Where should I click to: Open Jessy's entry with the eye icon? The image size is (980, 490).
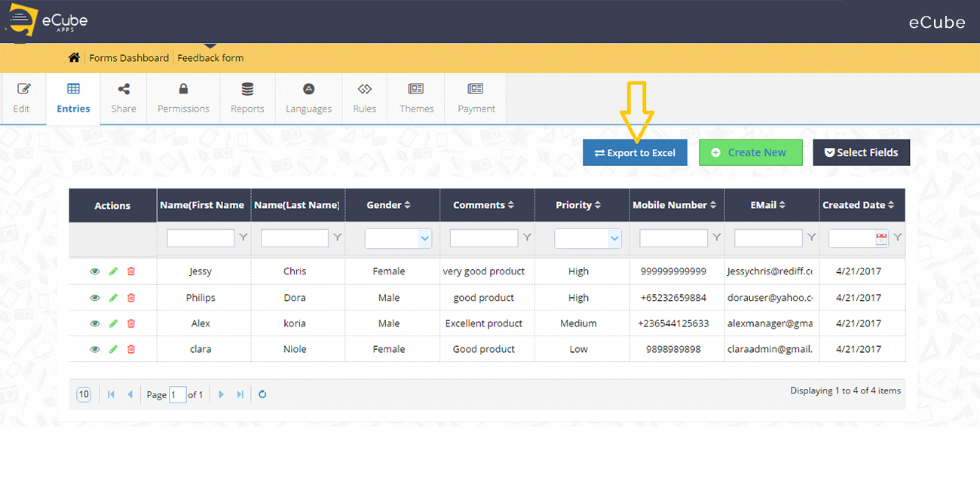click(x=94, y=271)
